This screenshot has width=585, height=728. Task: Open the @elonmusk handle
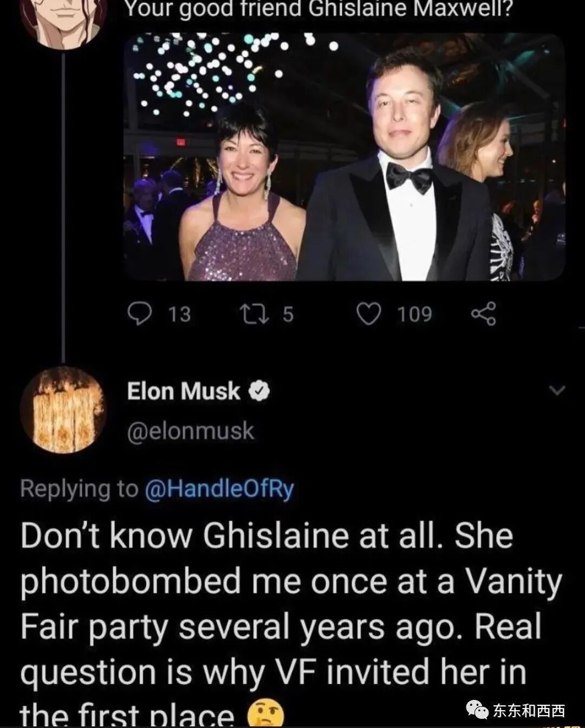coord(190,431)
